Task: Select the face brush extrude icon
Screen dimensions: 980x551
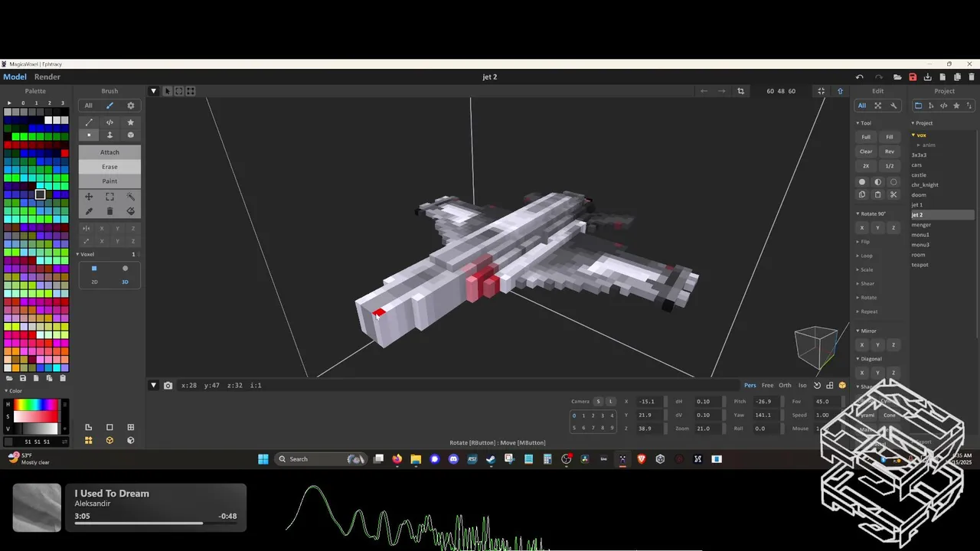Action: pyautogui.click(x=109, y=135)
